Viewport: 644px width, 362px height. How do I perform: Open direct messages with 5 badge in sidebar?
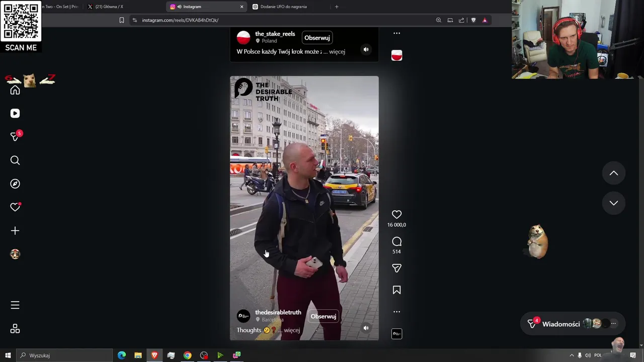point(15,137)
